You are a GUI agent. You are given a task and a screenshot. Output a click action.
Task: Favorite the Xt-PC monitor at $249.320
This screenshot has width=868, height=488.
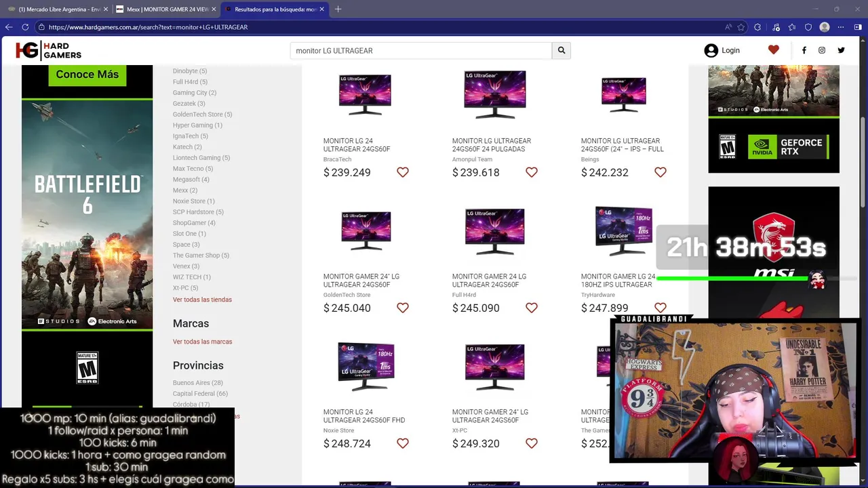click(x=532, y=443)
